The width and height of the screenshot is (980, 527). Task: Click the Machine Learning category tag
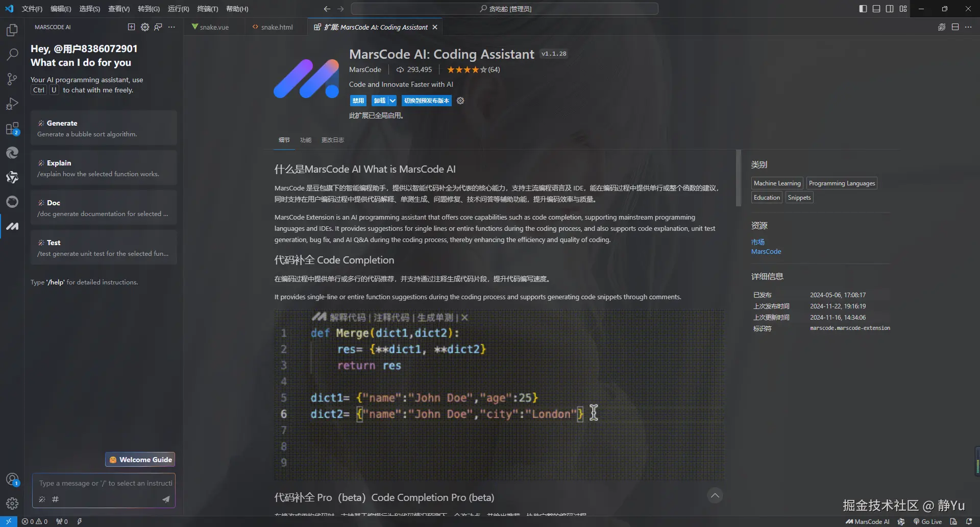[x=777, y=183]
